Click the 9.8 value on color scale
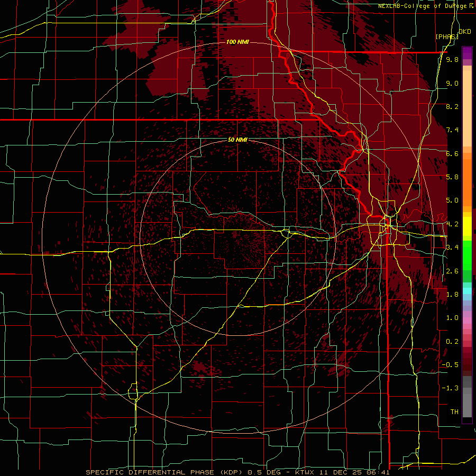This screenshot has width=476, height=476. [x=452, y=59]
